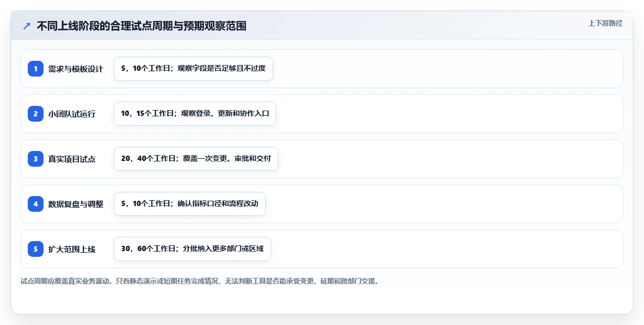Viewport: 644px width, 325px height.
Task: Select the 需求与模板设计 stage label
Action: [76, 69]
